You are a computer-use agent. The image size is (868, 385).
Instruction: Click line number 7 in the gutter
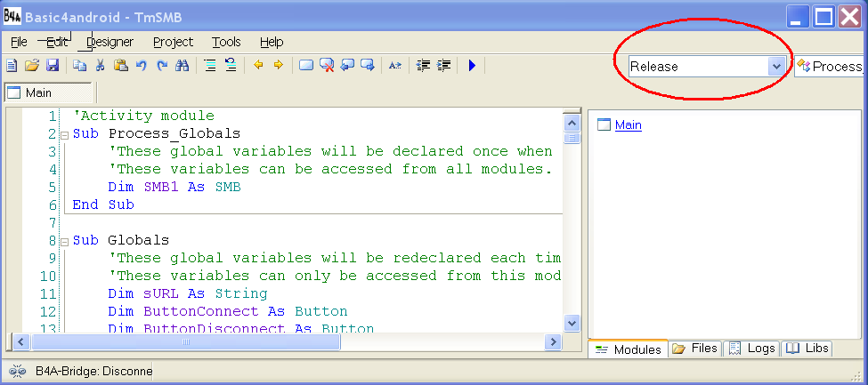pos(53,223)
